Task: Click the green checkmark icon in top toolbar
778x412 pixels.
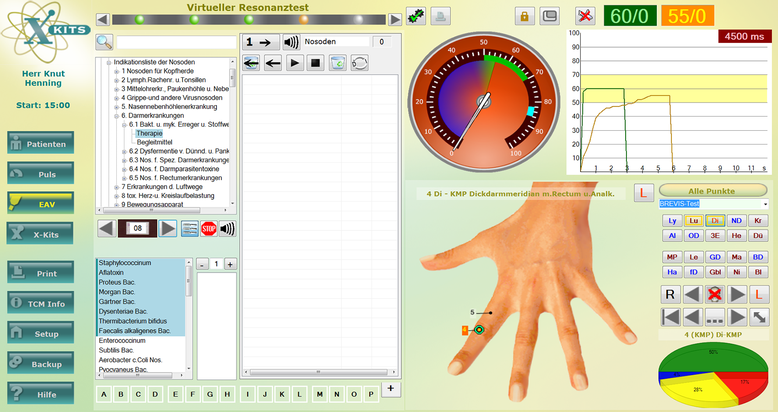Action: click(416, 16)
